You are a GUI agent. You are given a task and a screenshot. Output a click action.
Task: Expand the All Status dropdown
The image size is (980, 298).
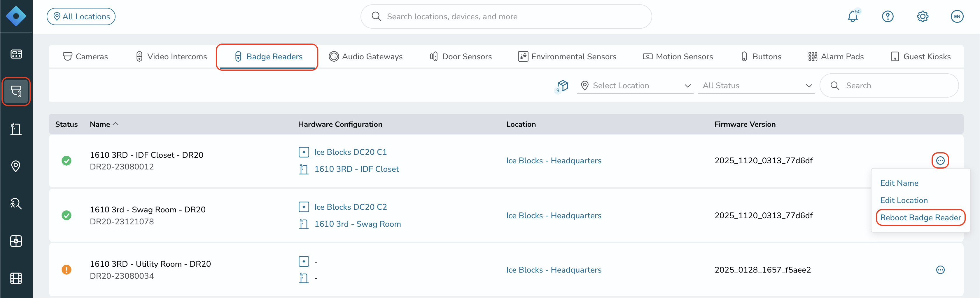[756, 86]
